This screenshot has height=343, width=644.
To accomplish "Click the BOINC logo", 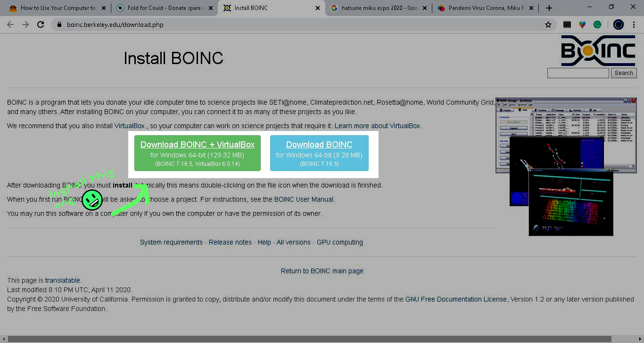I will click(x=598, y=50).
